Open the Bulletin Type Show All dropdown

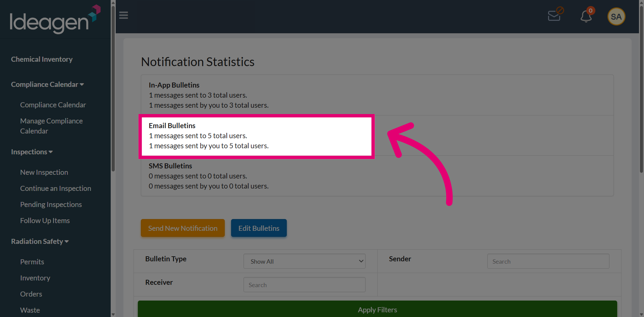[305, 261]
